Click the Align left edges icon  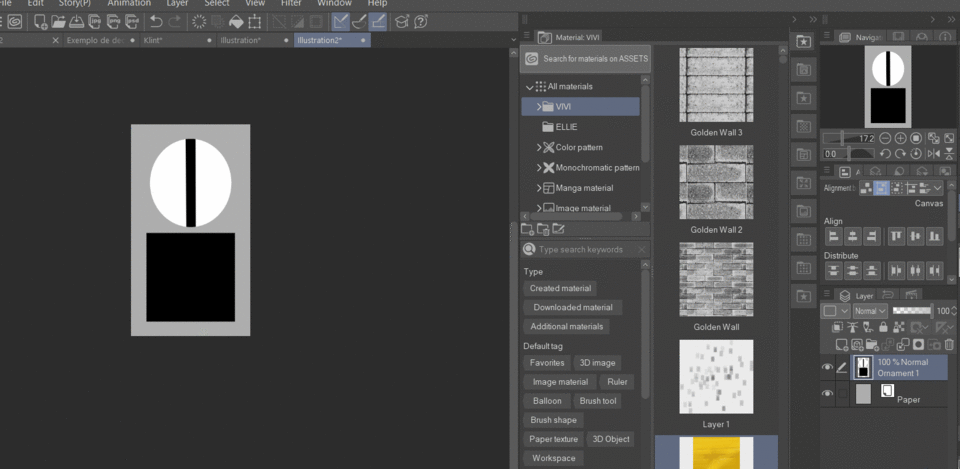tap(833, 236)
